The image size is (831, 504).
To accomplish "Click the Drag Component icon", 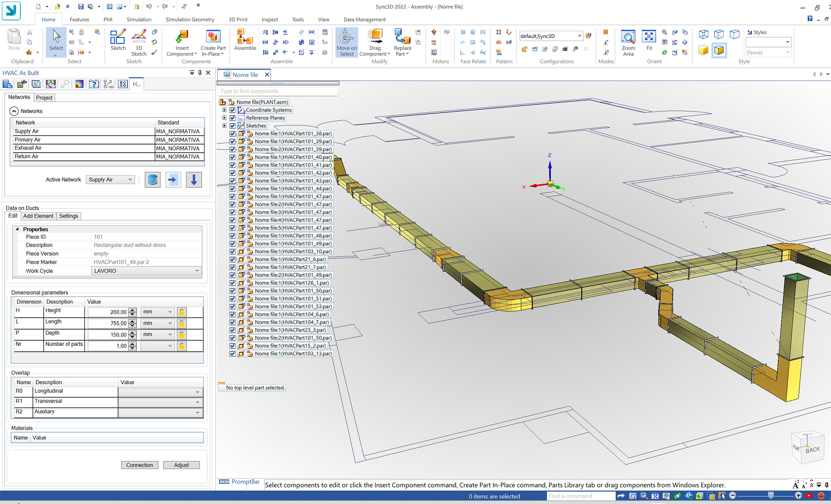I will tap(375, 42).
